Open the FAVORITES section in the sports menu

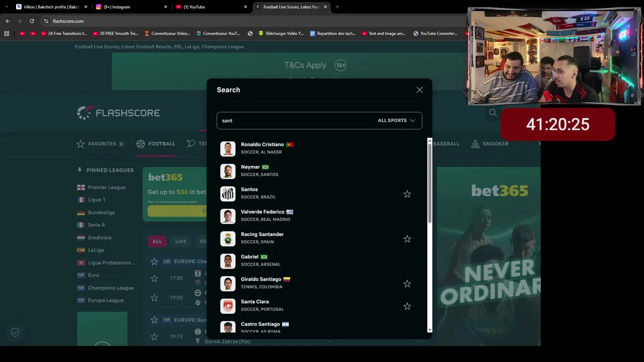click(101, 144)
